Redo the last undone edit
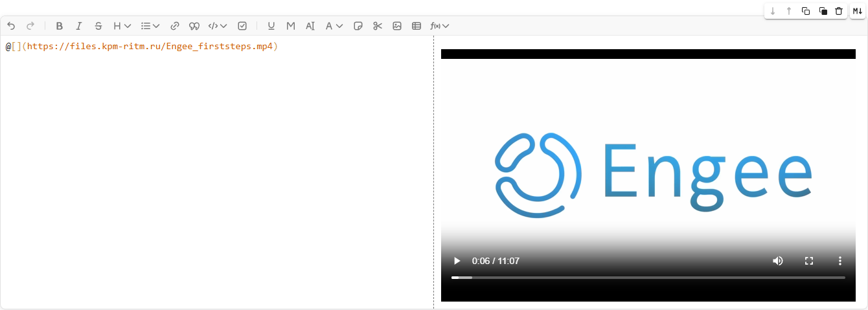The width and height of the screenshot is (868, 310). tap(30, 26)
